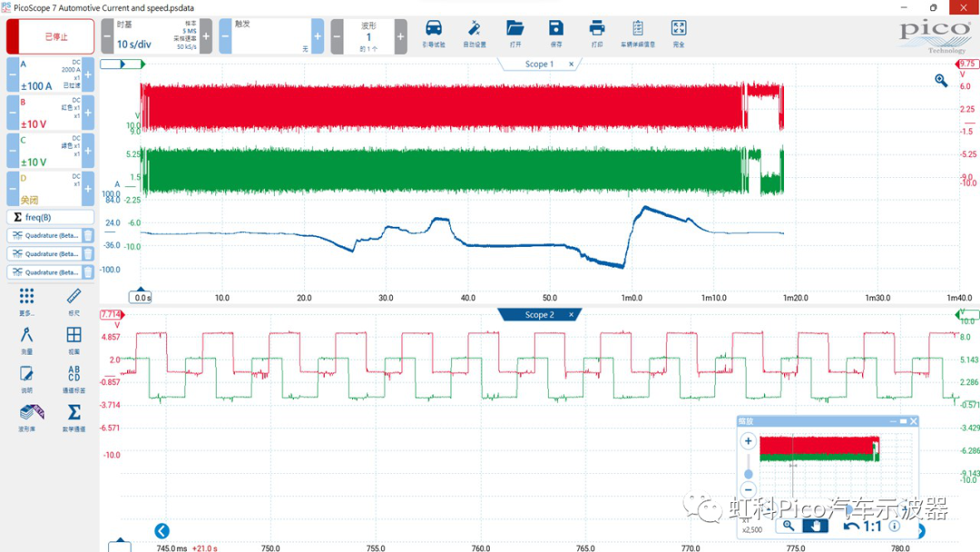This screenshot has width=980, height=552.
Task: Switch to the Scope 2 tab
Action: click(539, 314)
